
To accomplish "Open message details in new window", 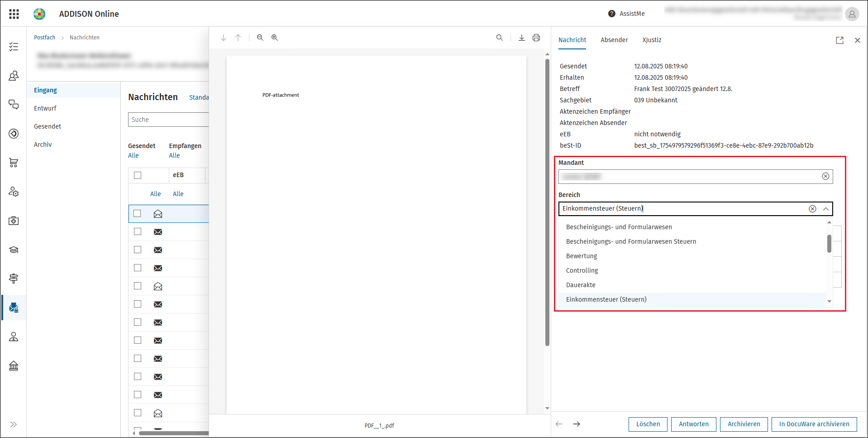I will pos(840,40).
